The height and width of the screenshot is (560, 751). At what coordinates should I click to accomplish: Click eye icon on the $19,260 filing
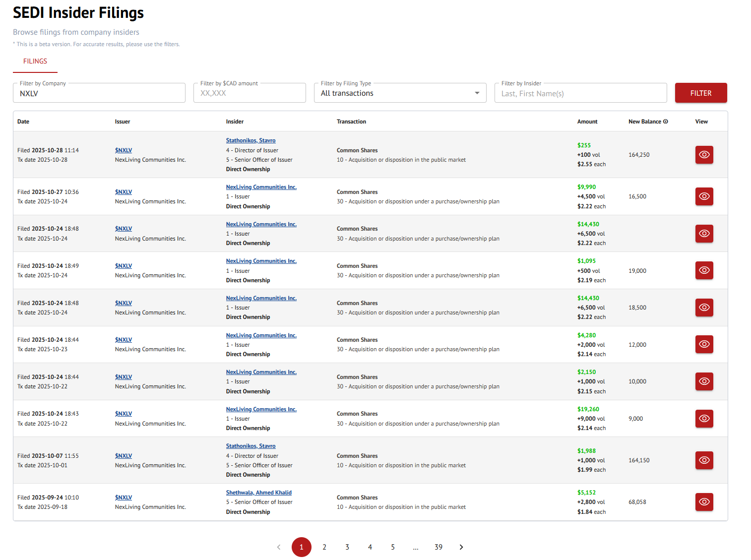[704, 419]
